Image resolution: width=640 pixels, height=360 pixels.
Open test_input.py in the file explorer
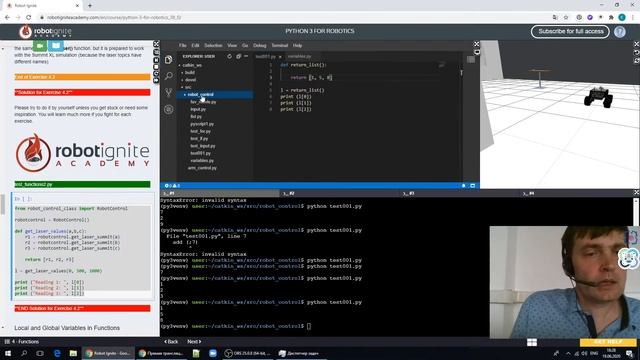202,146
